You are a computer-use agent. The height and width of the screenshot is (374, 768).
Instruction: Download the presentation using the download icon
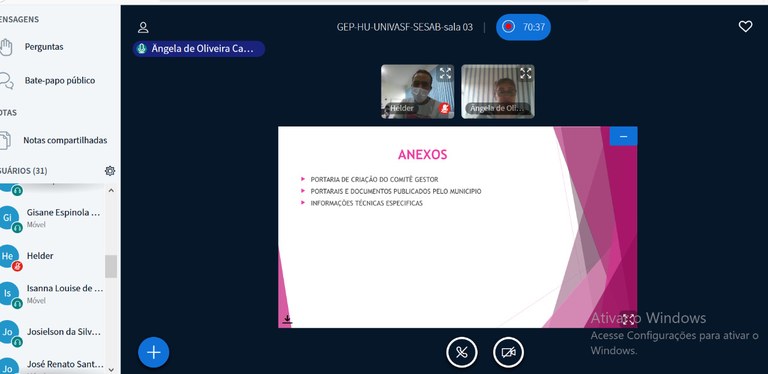(288, 319)
